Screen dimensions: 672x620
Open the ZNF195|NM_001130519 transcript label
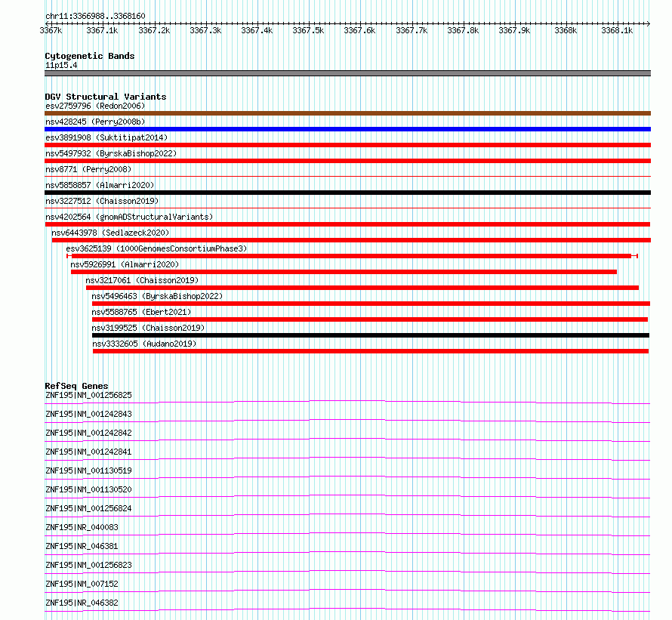[x=88, y=470]
